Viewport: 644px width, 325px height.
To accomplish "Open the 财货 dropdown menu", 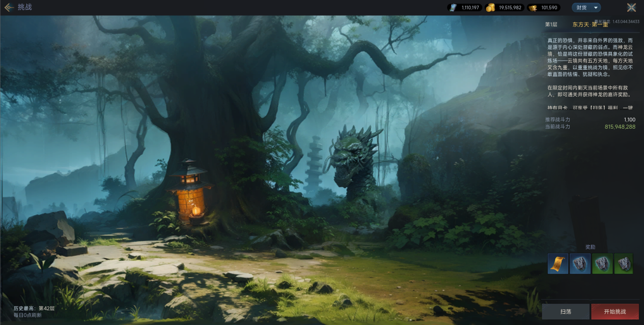I will 582,8.
